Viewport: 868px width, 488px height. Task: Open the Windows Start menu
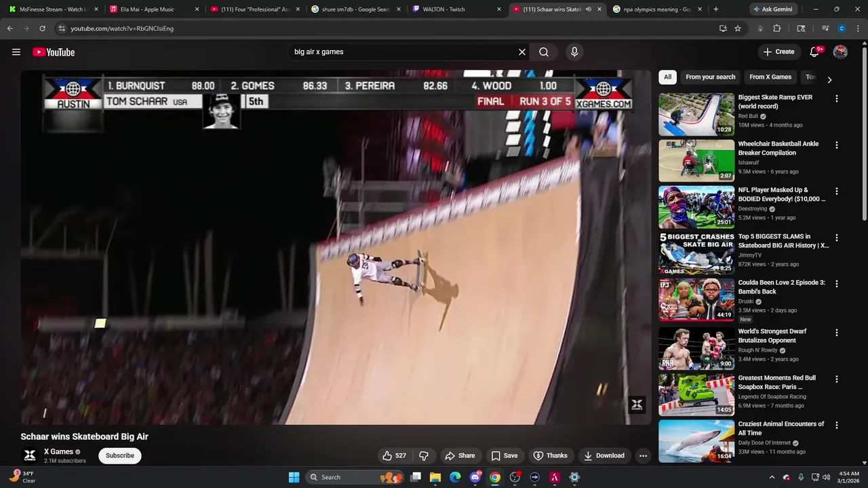click(x=294, y=477)
